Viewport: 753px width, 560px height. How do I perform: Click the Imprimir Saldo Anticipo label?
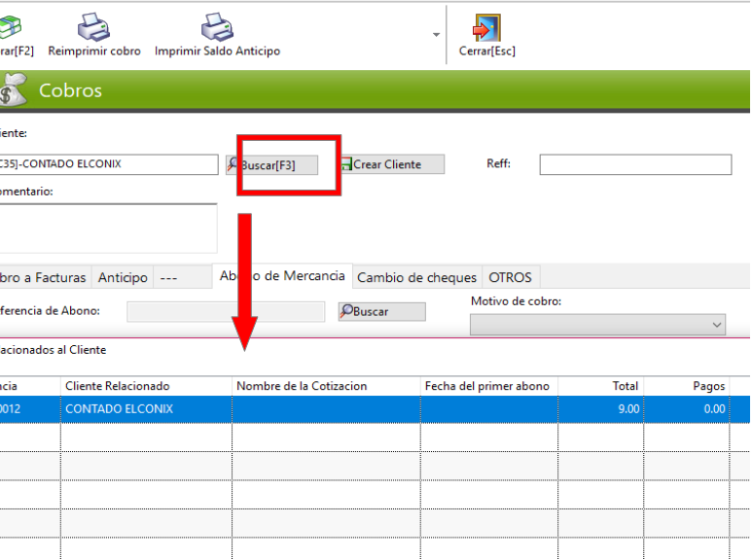217,51
